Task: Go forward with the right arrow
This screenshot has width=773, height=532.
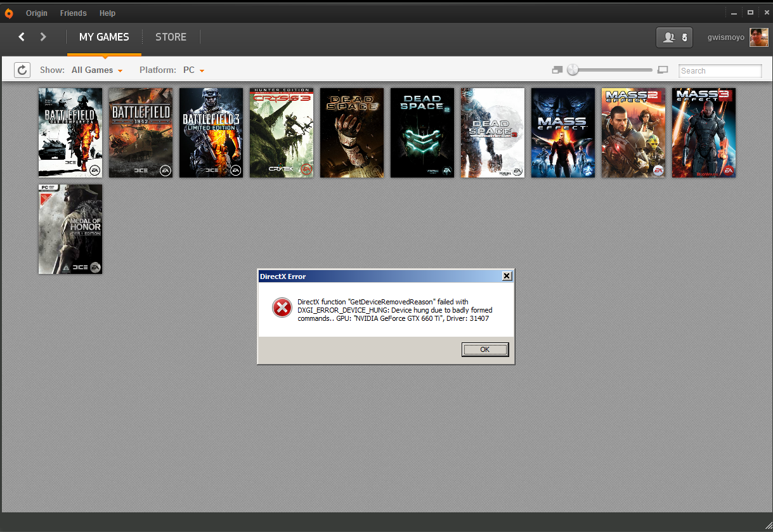Action: [x=43, y=37]
